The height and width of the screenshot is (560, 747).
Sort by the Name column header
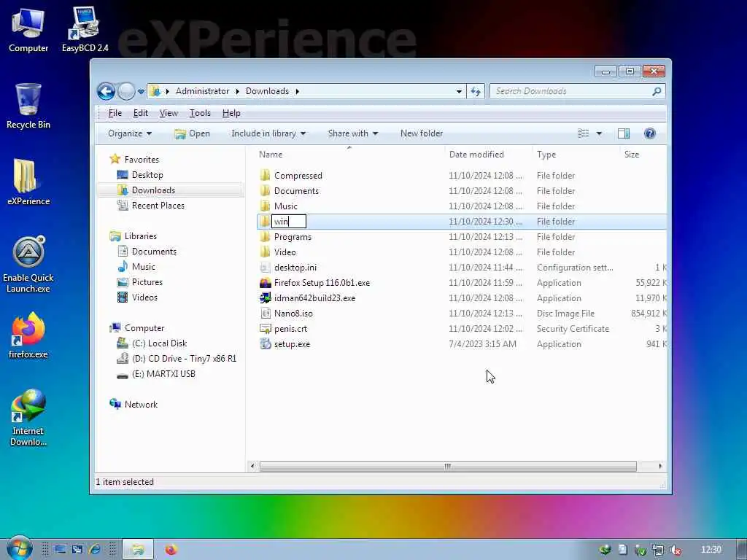(271, 155)
